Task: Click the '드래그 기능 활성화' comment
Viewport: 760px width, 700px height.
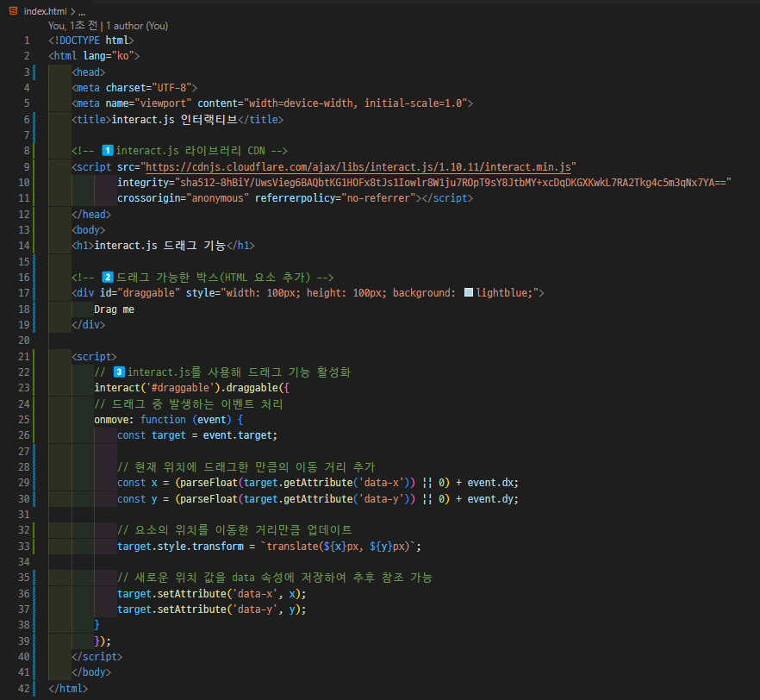Action: [222, 372]
